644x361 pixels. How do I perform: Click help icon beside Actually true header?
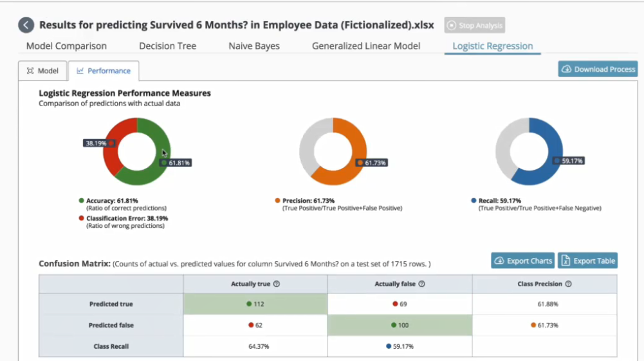[277, 284]
